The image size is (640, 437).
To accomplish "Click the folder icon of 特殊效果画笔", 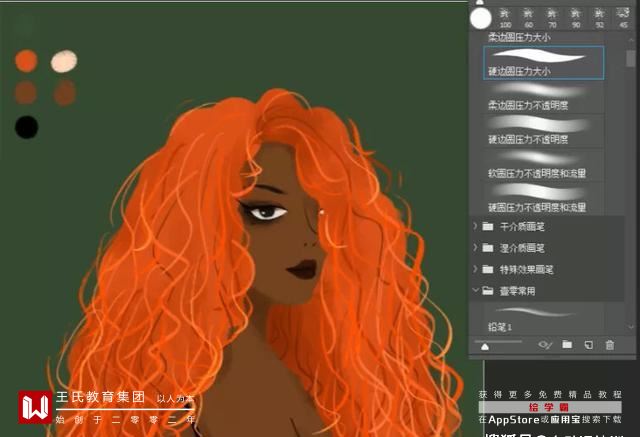I will [x=488, y=269].
